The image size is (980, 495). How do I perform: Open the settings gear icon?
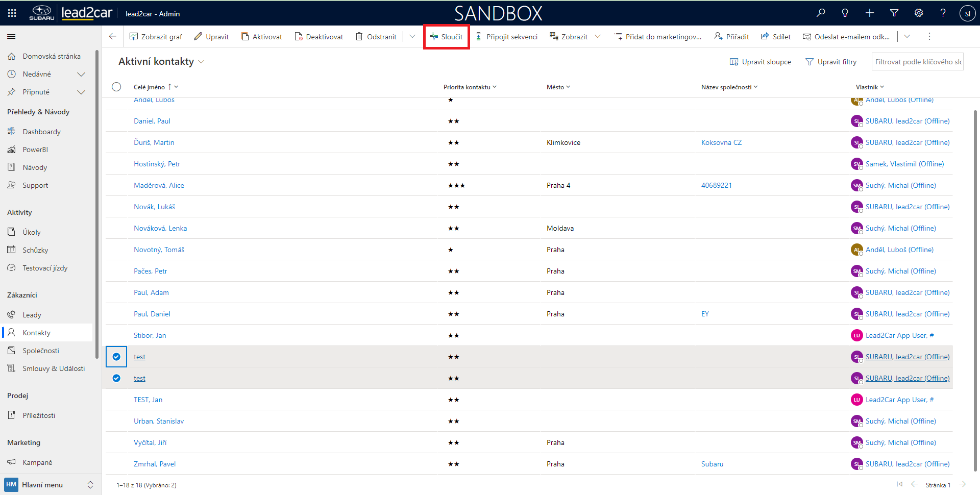919,13
